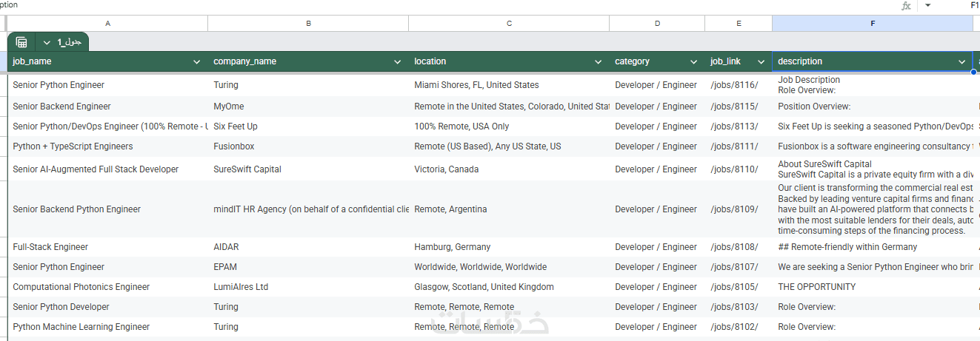Select the Remote, Argentina location cell

click(x=509, y=209)
